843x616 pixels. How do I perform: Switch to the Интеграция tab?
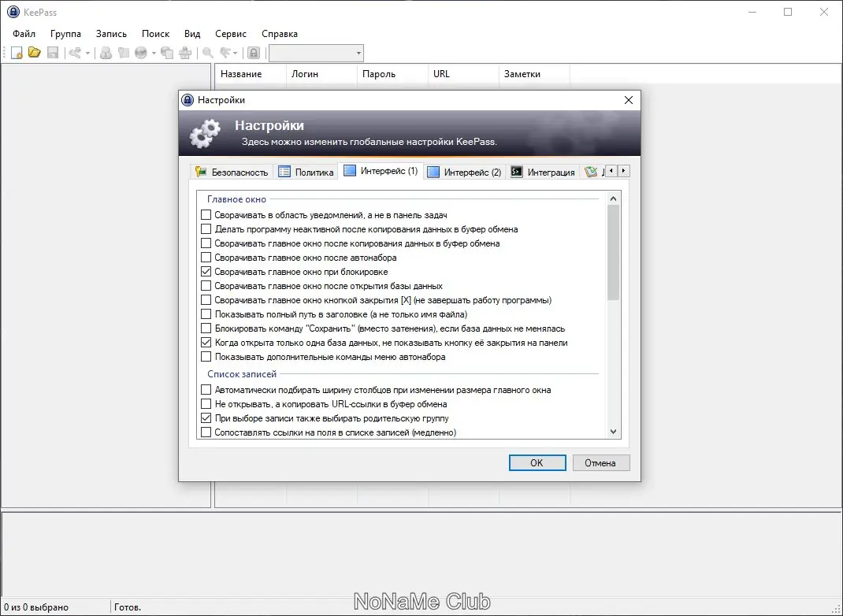543,172
